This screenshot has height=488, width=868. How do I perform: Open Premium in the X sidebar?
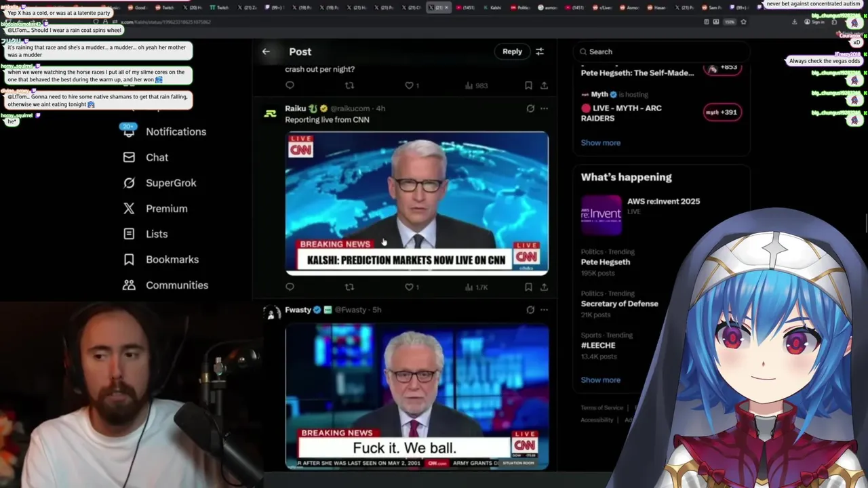(x=155, y=209)
